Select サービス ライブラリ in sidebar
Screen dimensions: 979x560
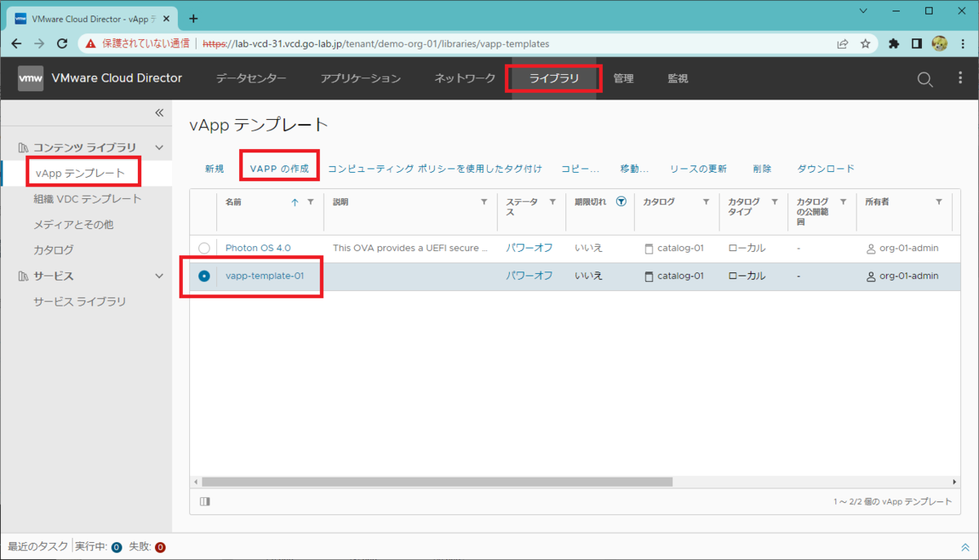coord(80,302)
